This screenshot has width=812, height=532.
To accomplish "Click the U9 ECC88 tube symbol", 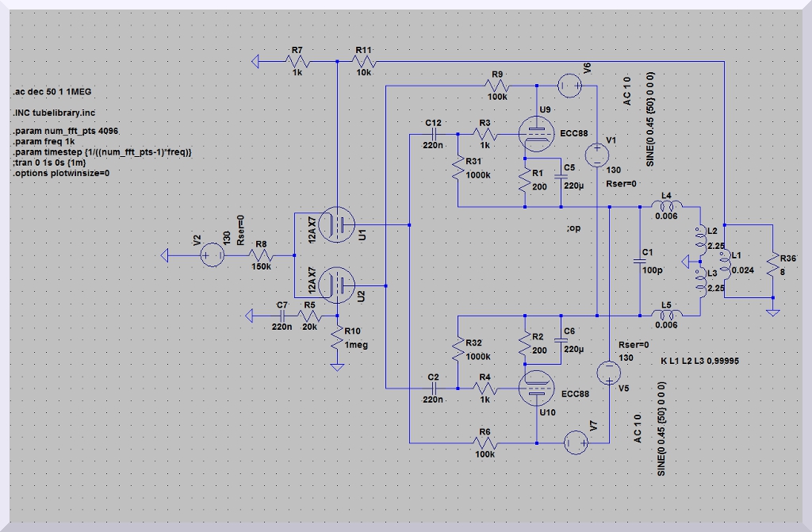I will coord(537,132).
